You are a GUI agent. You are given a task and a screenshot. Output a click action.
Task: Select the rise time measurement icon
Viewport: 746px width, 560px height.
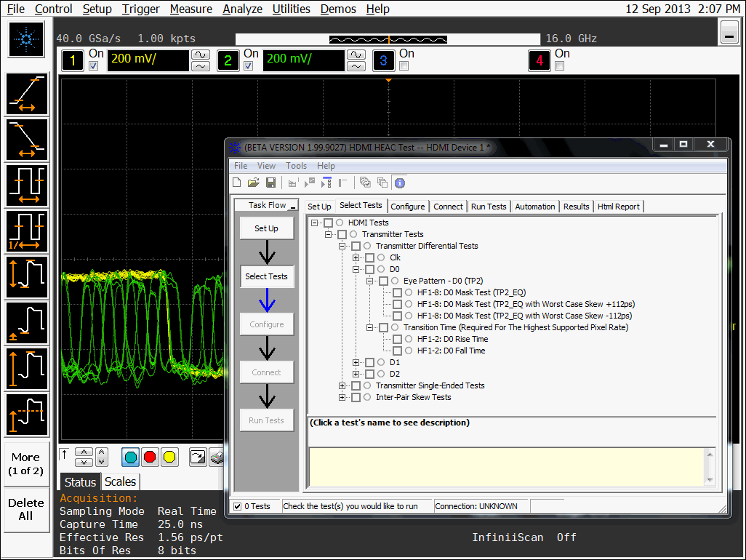28,95
